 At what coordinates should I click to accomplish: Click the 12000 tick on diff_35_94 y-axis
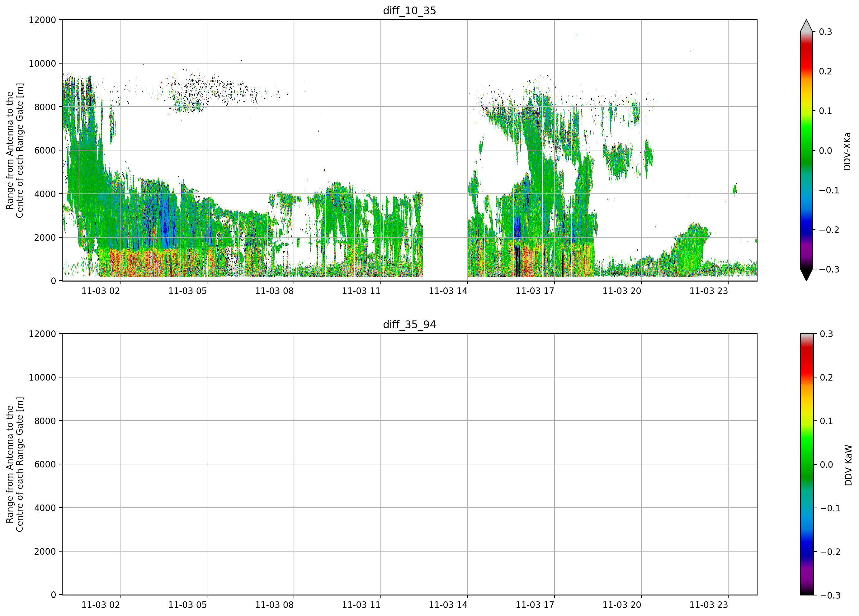click(42, 334)
